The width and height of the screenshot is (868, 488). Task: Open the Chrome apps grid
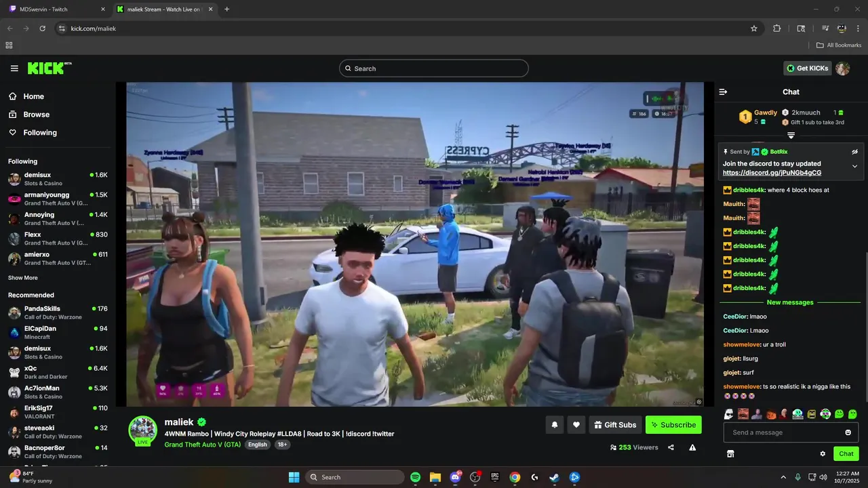[x=9, y=45]
